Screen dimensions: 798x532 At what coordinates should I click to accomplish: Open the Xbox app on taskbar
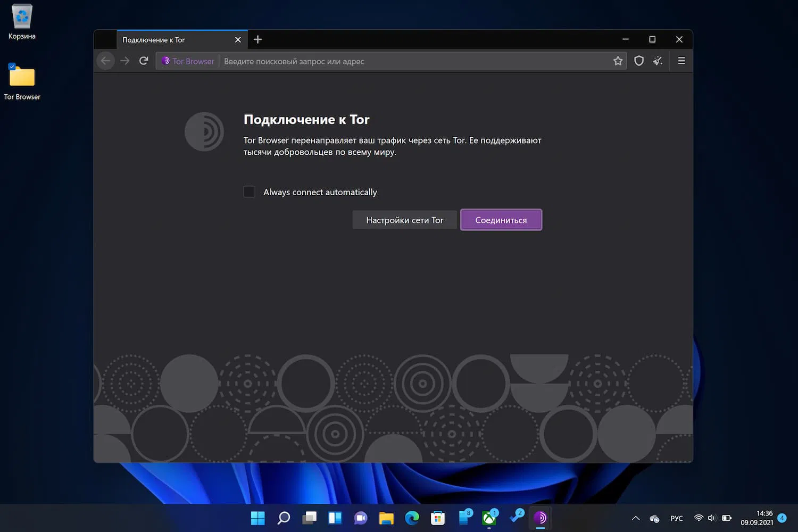[489, 518]
